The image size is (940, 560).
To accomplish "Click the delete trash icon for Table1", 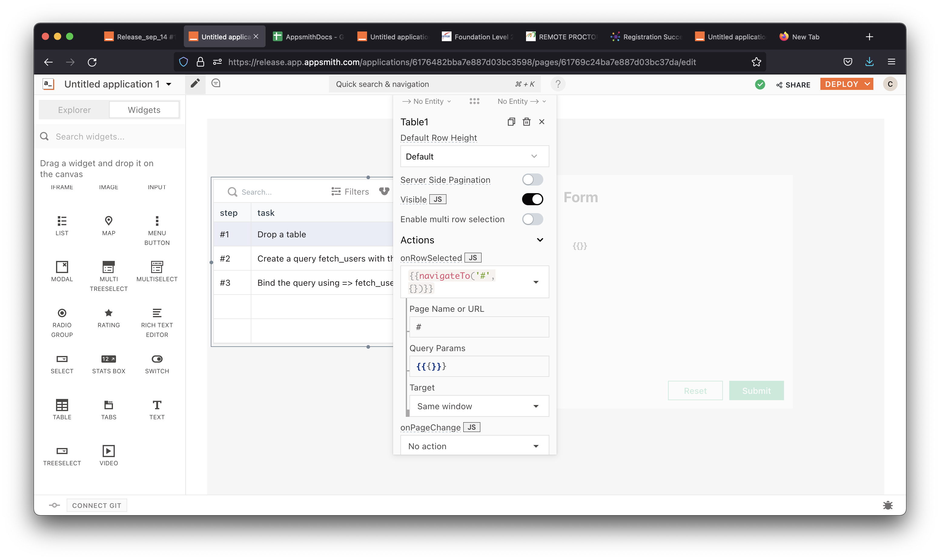I will [526, 121].
